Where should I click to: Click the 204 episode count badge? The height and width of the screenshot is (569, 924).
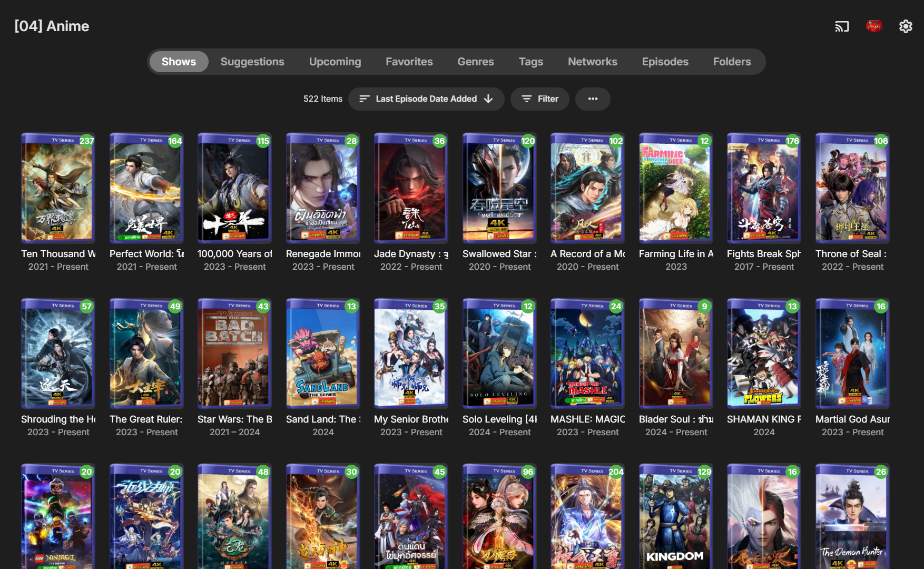(x=616, y=472)
